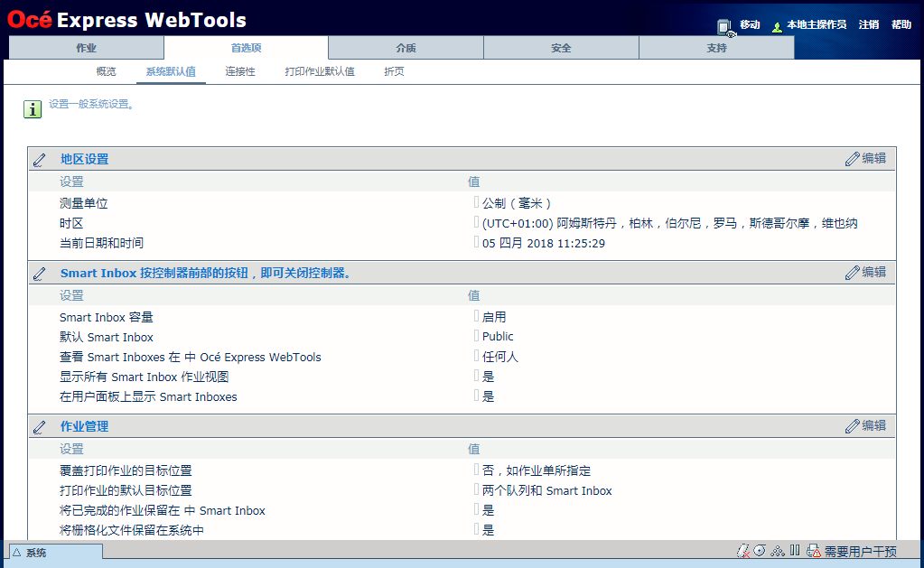Click the value 否，如作业单所指定
This screenshot has height=568, width=924.
(x=537, y=470)
